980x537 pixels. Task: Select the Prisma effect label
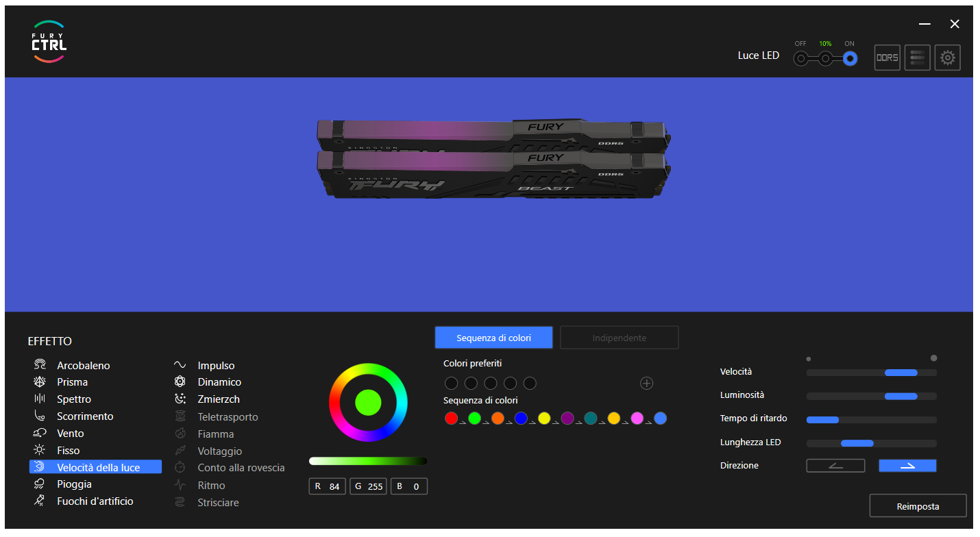[x=72, y=382]
